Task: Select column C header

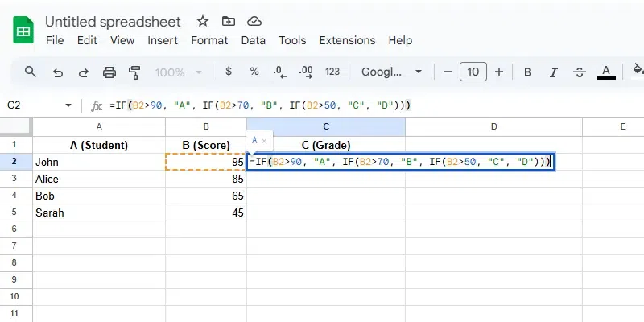Action: tap(326, 127)
